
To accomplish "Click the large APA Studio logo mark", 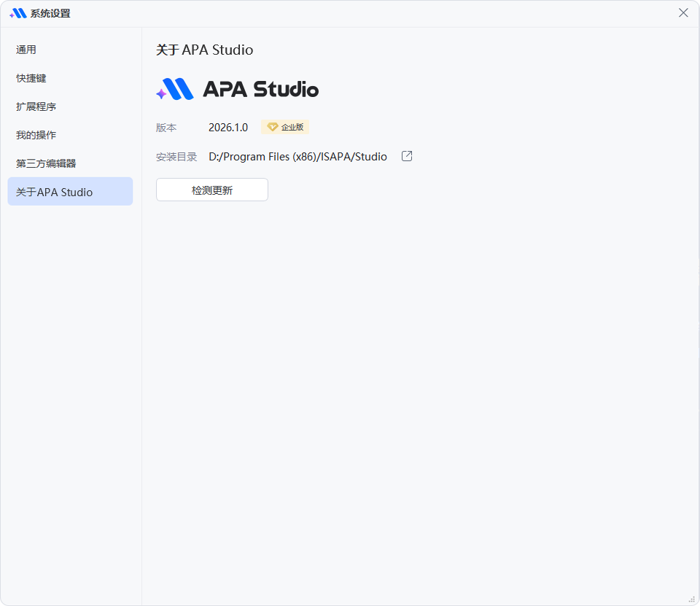I will pyautogui.click(x=175, y=89).
